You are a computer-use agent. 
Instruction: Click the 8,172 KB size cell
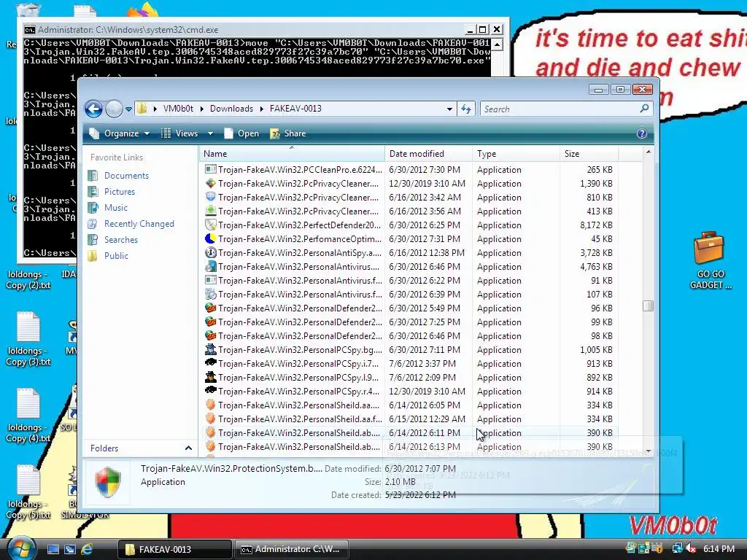point(596,225)
